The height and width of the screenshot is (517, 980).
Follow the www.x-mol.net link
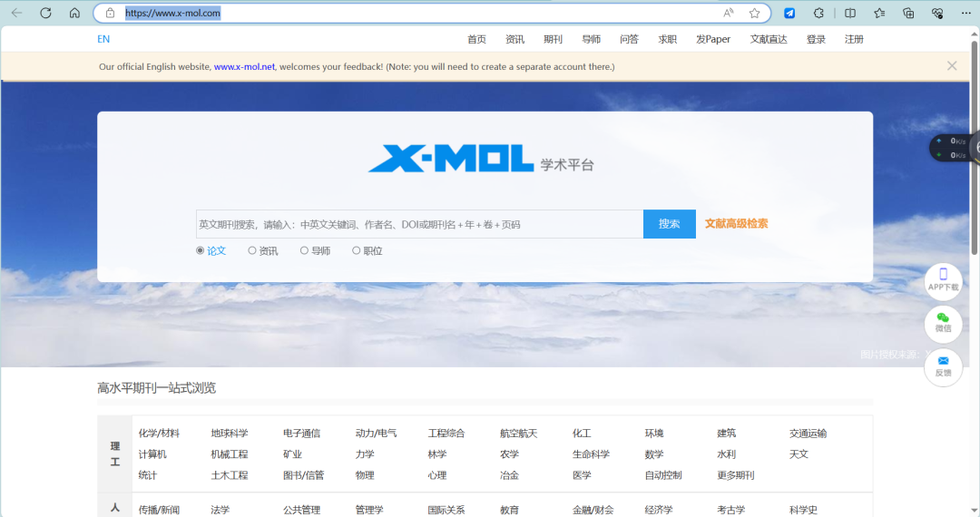coord(244,67)
